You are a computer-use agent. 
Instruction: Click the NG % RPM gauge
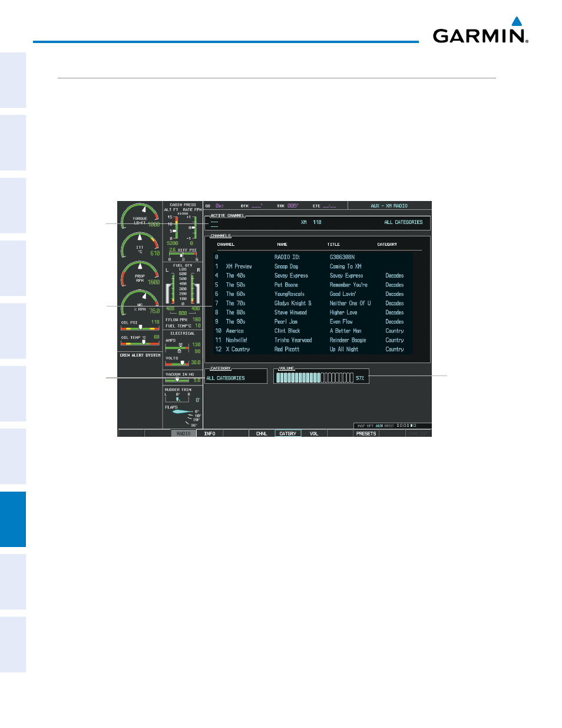coord(140,302)
